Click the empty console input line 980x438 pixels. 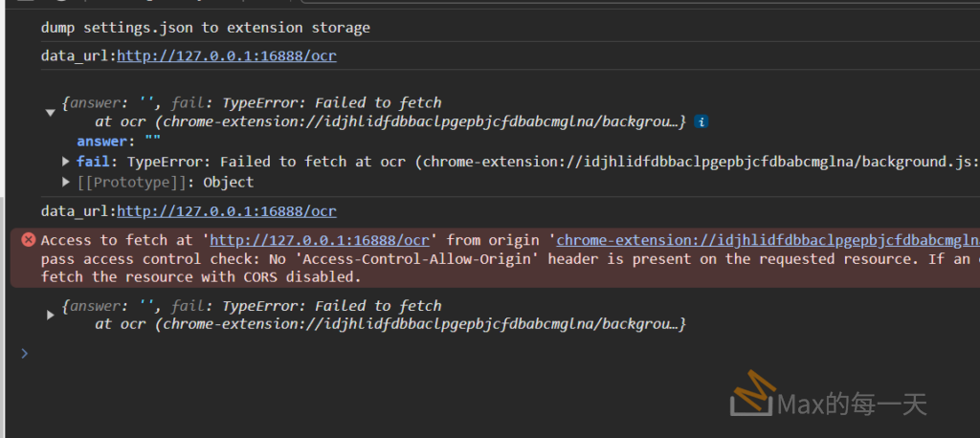479,353
